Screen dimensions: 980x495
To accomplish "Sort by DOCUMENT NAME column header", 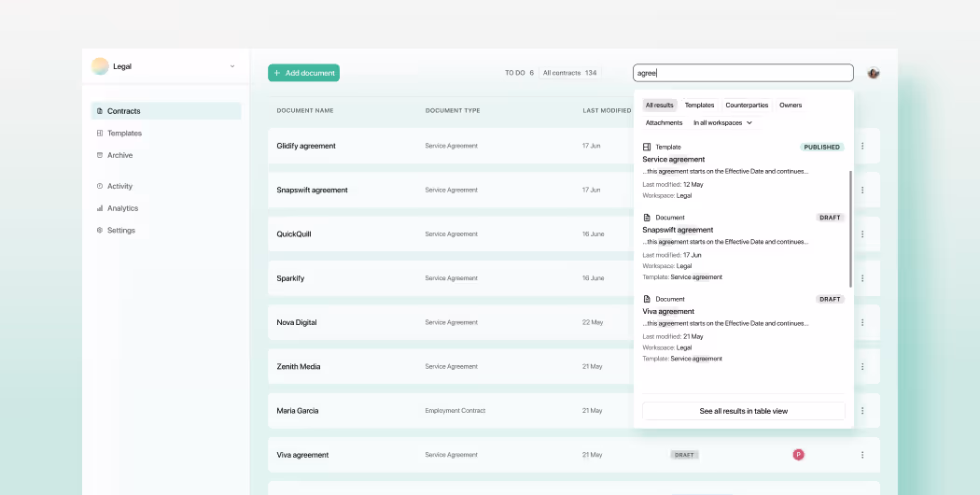I will pyautogui.click(x=305, y=111).
